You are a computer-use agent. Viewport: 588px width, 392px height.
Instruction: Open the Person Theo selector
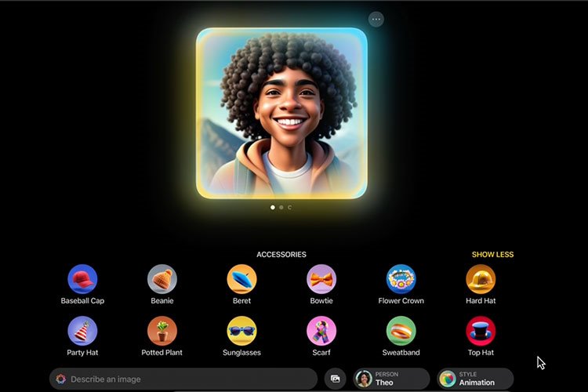coord(390,379)
